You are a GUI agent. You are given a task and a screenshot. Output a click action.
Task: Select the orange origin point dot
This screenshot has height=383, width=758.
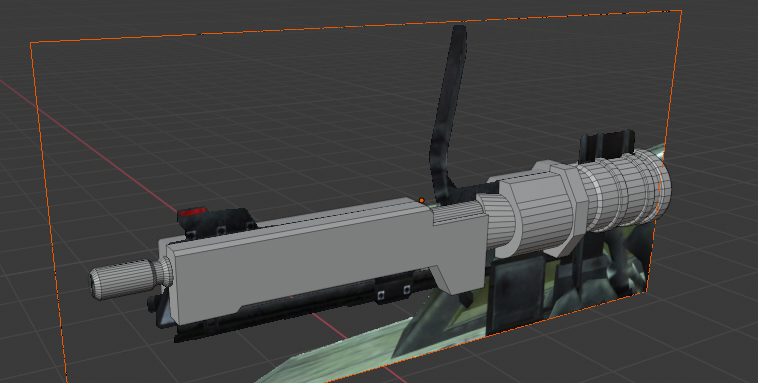(422, 200)
